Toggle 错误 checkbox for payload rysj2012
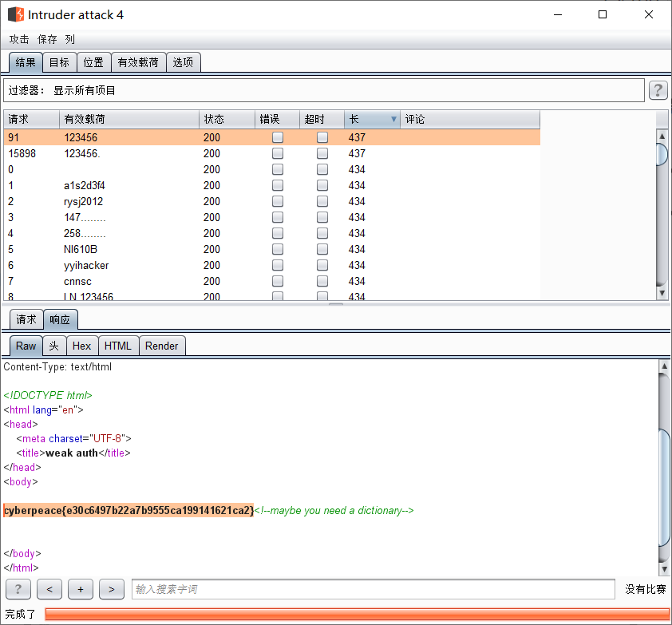The height and width of the screenshot is (625, 672). 278,201
